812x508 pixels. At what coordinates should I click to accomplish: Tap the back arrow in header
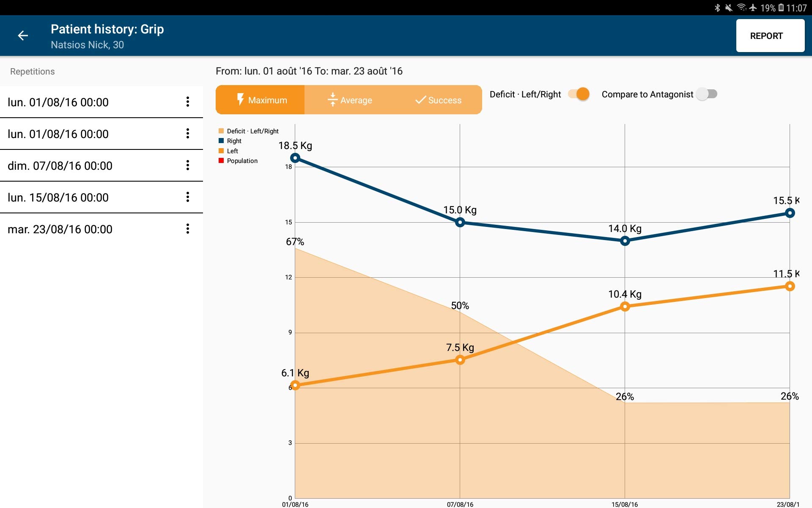[x=23, y=36]
